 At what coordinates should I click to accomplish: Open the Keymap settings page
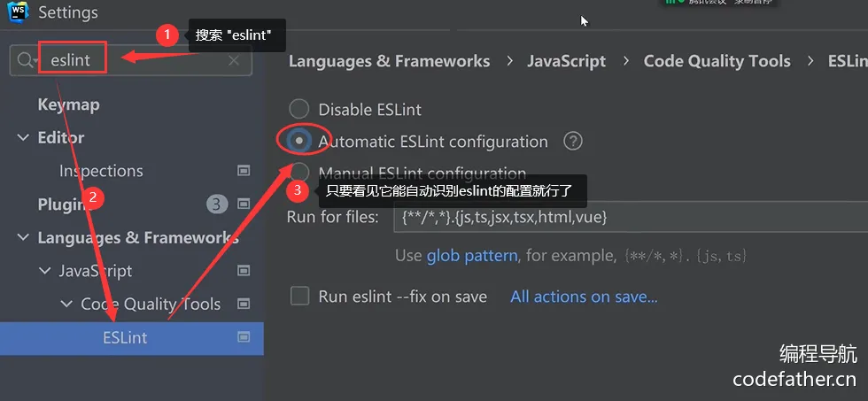pos(69,104)
